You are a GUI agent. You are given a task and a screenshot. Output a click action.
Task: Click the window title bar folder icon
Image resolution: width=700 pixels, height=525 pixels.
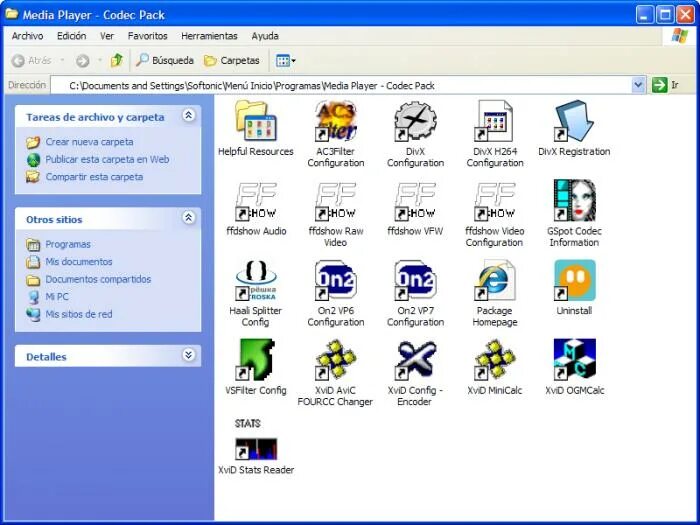pos(11,14)
